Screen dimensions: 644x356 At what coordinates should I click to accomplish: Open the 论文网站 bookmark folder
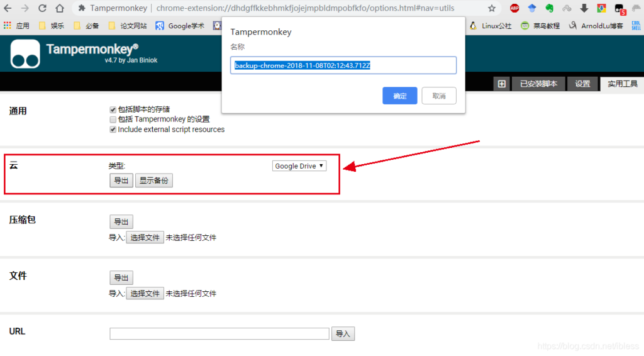click(128, 26)
